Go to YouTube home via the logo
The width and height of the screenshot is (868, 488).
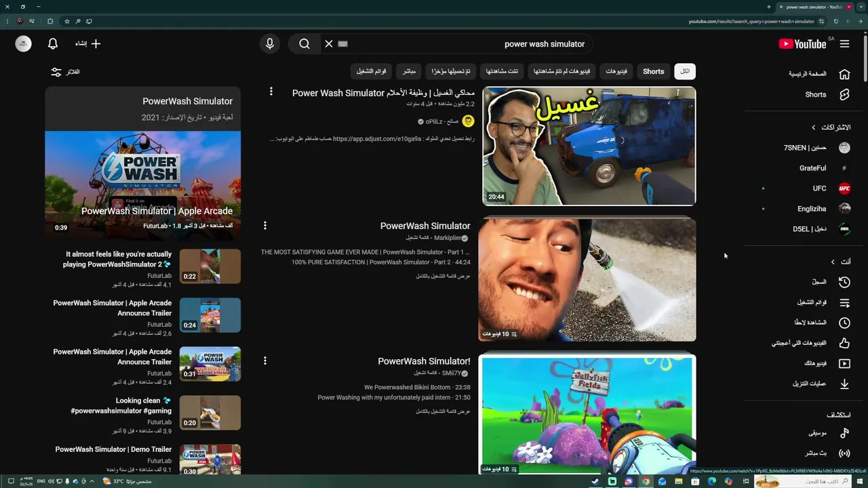(804, 44)
